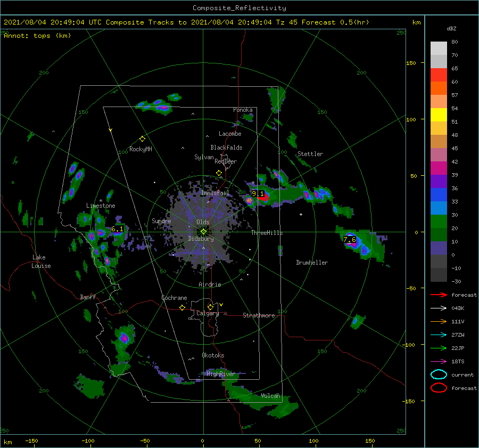This screenshot has width=479, height=448.
Task: Click the HighRiver city label
Action: 221,374
